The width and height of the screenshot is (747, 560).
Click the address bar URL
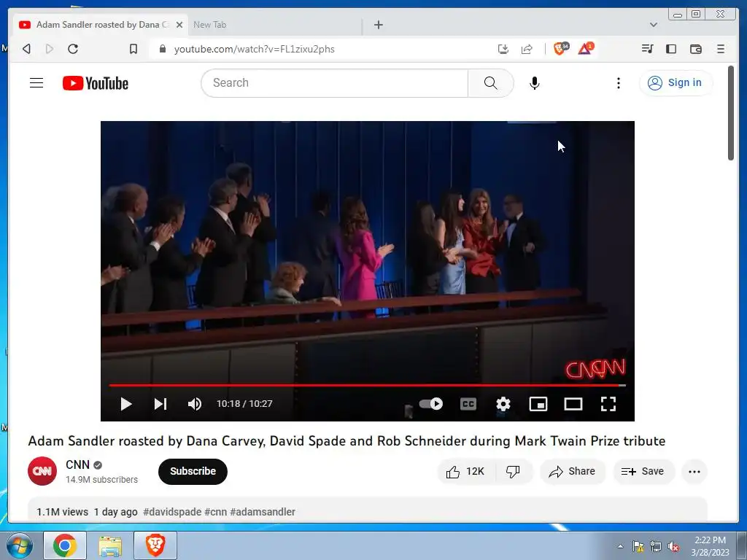(255, 49)
